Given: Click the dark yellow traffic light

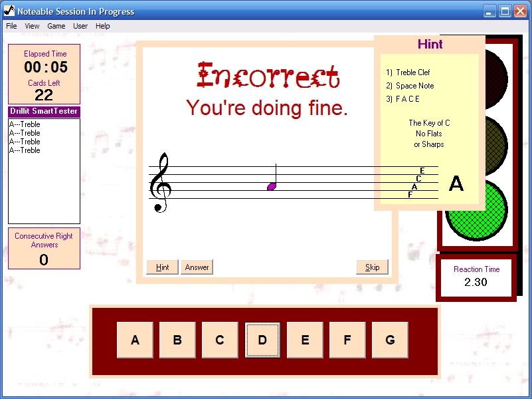Looking at the screenshot, I should point(496,146).
